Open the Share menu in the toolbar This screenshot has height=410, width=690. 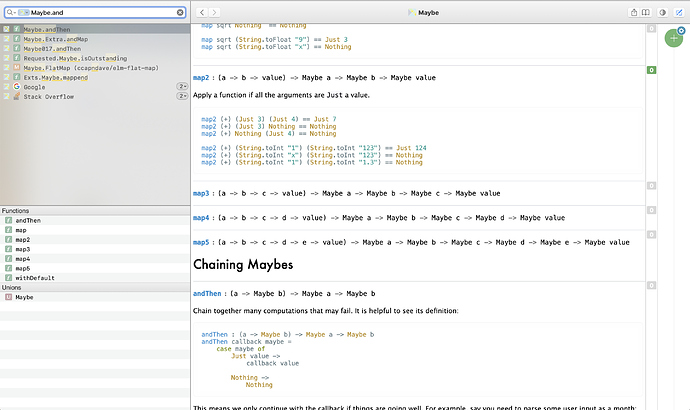click(634, 12)
